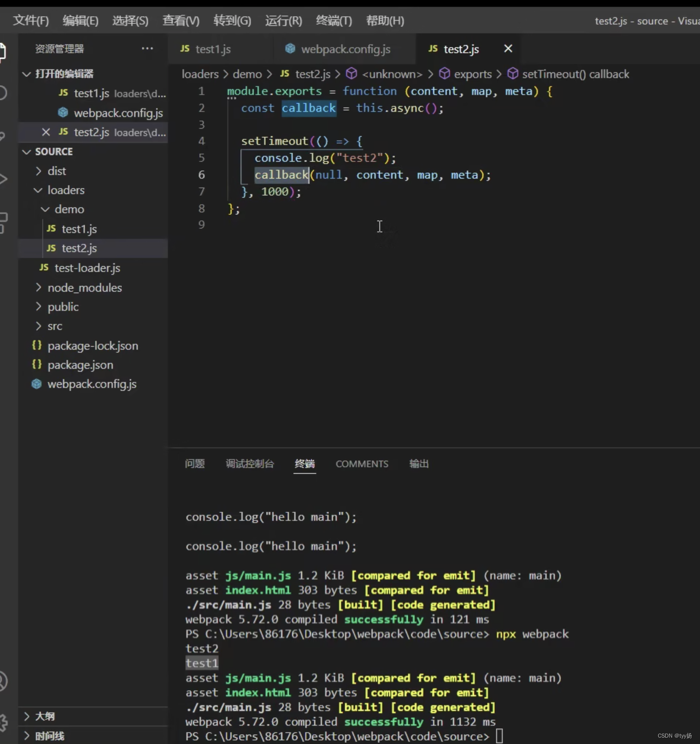This screenshot has width=700, height=744.
Task: Click the JSON braces icon of package.json
Action: (x=37, y=364)
